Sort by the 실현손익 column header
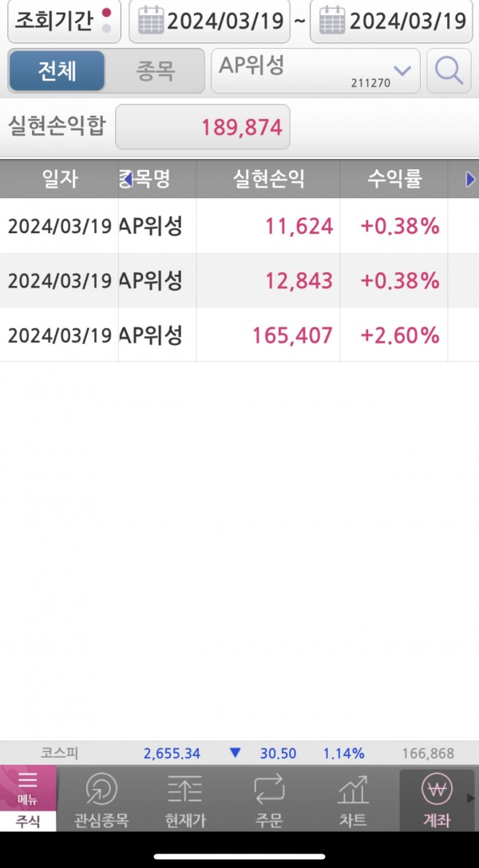This screenshot has height=868, width=479. coord(268,180)
